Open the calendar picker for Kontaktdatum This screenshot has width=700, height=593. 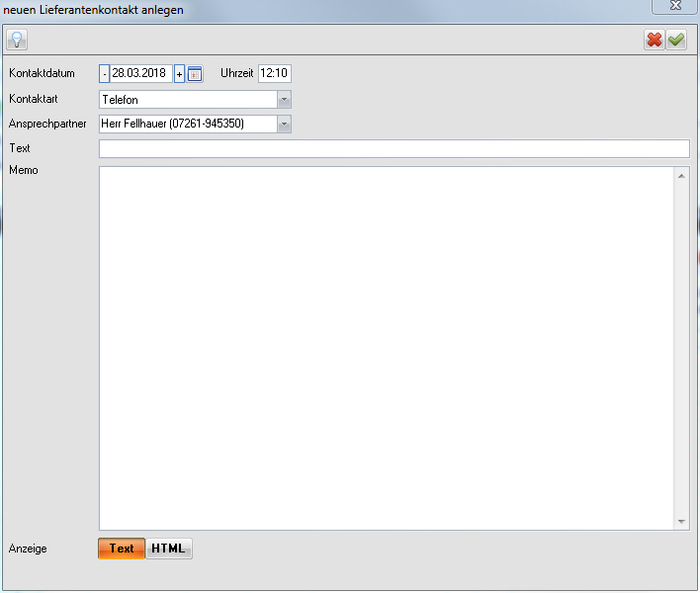click(195, 74)
